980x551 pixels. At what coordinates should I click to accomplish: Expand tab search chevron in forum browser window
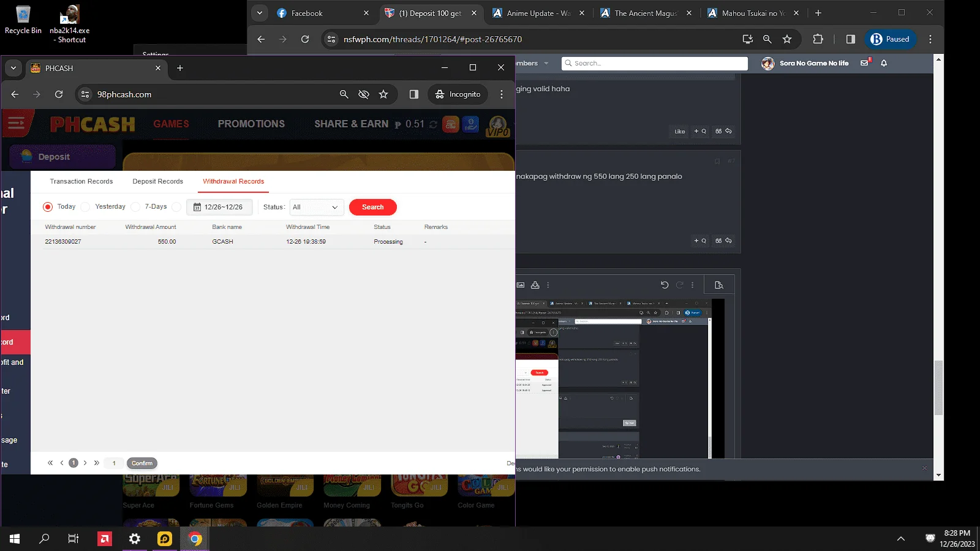pyautogui.click(x=260, y=13)
